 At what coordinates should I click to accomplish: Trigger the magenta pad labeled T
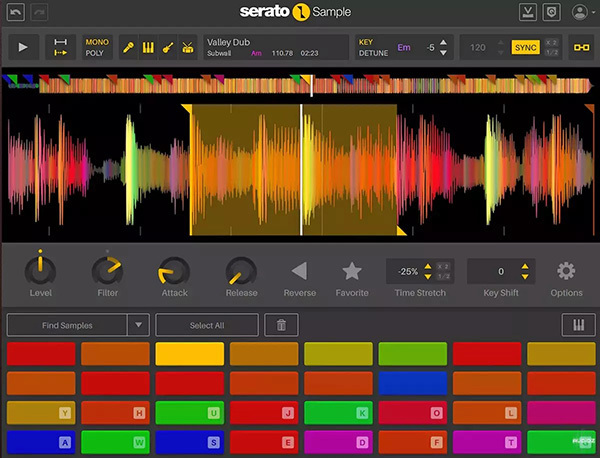[x=487, y=442]
